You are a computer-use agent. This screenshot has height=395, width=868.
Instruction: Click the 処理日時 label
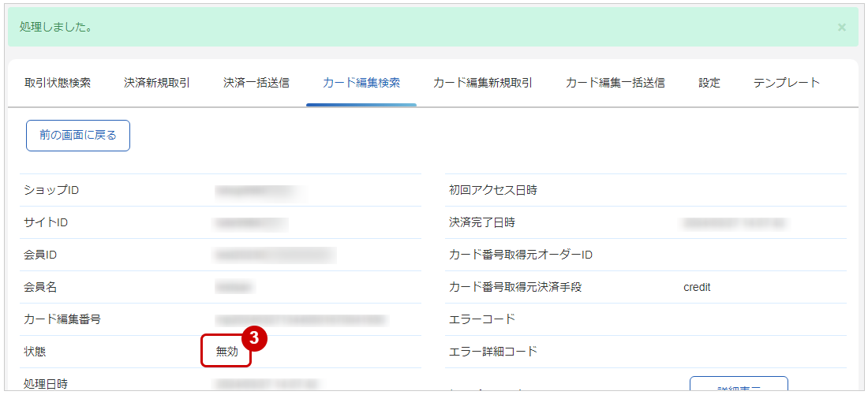click(x=46, y=383)
